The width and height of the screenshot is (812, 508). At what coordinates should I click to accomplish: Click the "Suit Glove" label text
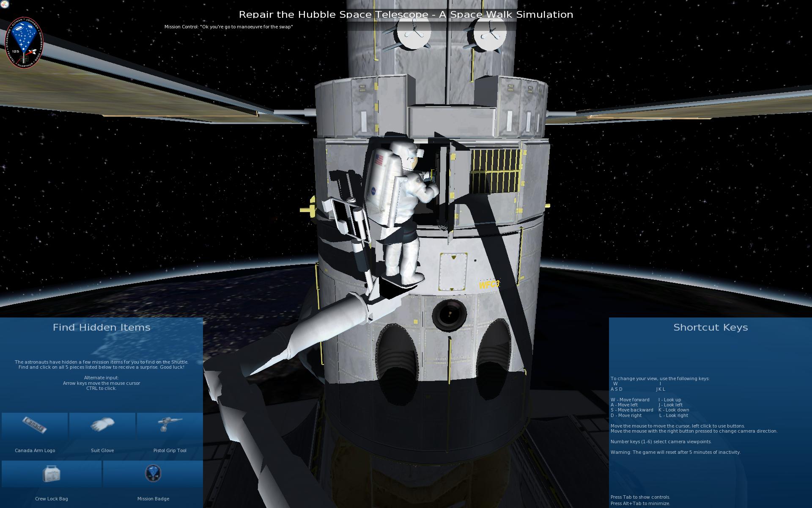pos(102,450)
